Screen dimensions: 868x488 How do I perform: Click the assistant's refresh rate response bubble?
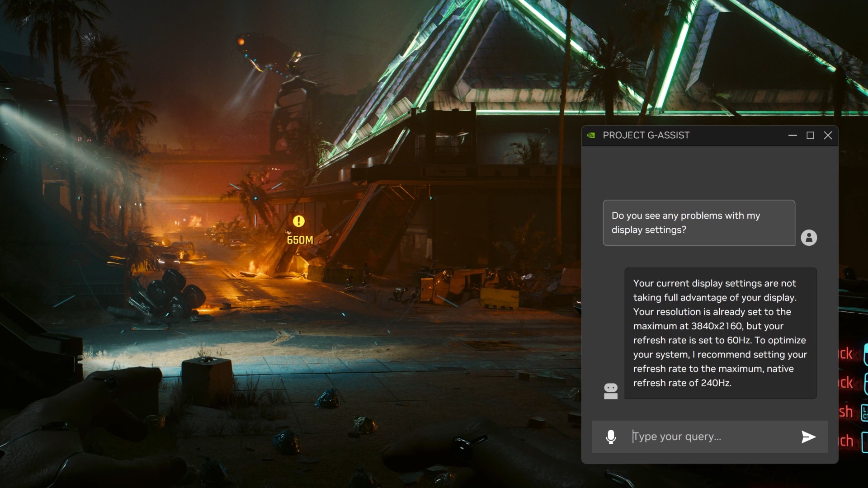tap(720, 333)
